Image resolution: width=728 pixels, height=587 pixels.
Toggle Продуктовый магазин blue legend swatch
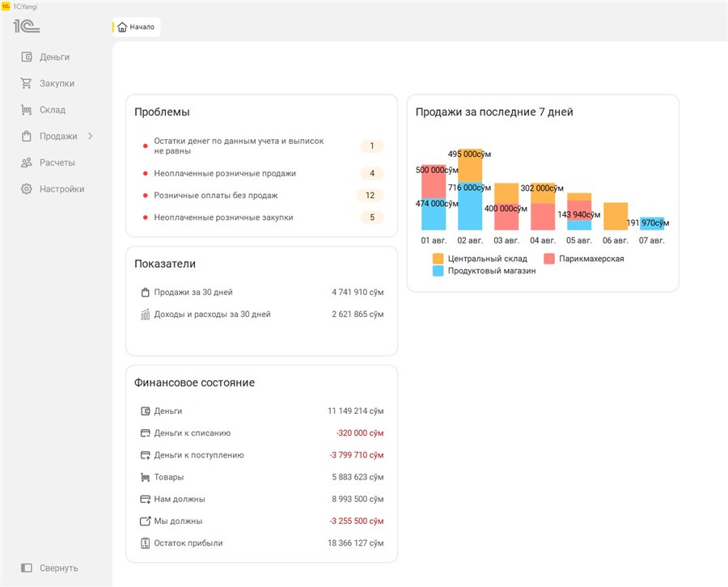click(x=438, y=271)
